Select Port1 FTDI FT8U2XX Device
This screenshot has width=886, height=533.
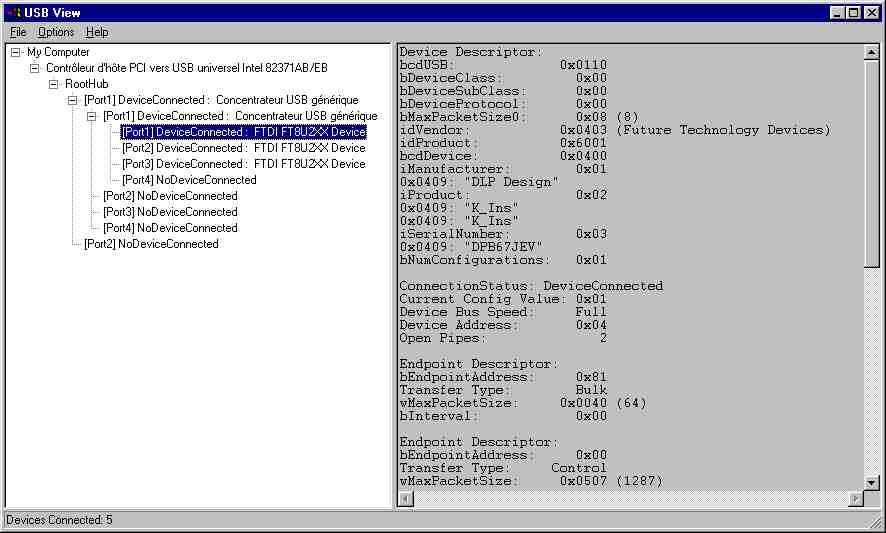pos(243,132)
